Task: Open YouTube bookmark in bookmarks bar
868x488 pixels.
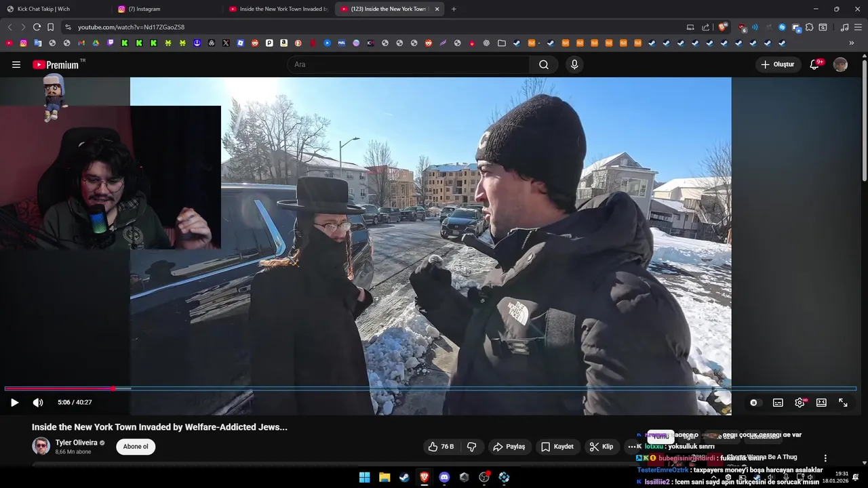Action: point(9,43)
